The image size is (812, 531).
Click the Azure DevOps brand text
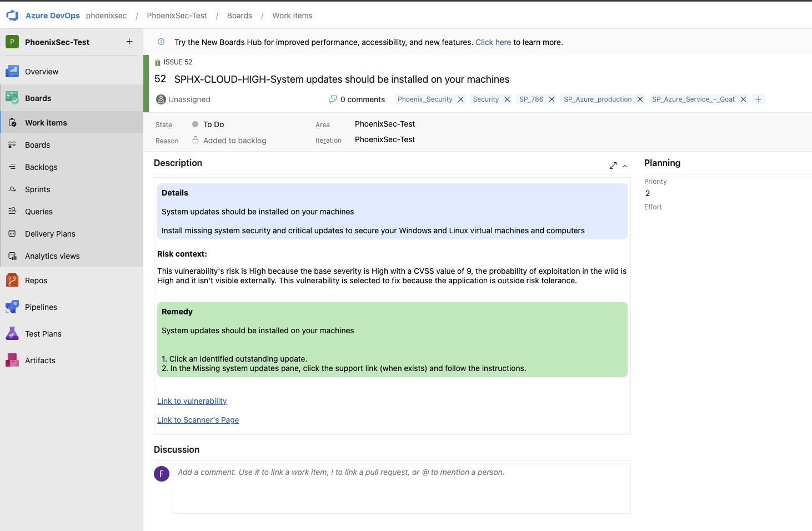(53, 16)
